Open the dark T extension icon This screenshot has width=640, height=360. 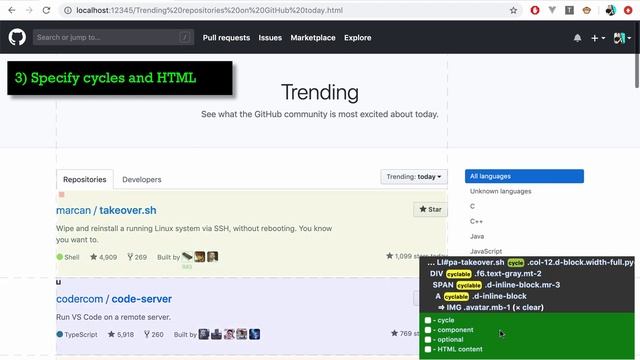(569, 10)
